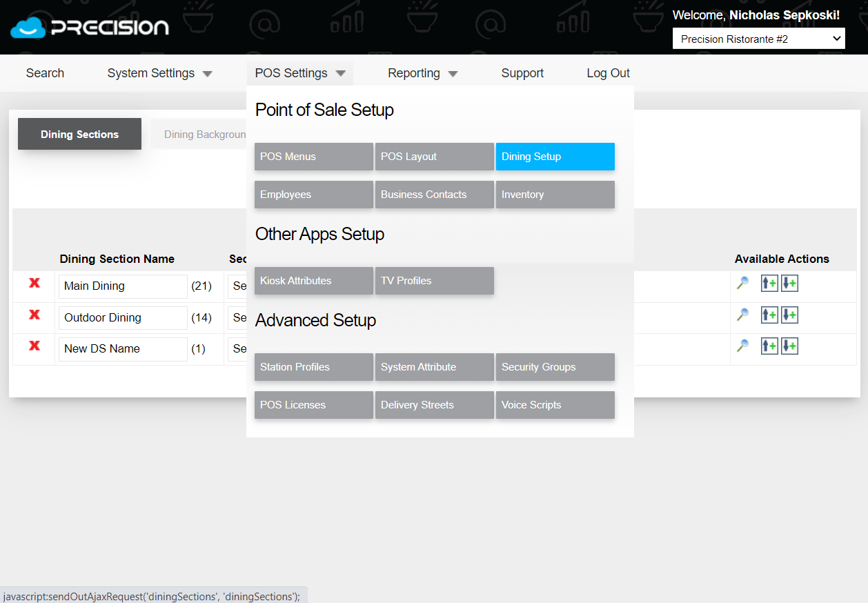Click the (21) count beside Main Dining
Viewport: 868px width, 603px height.
point(201,286)
